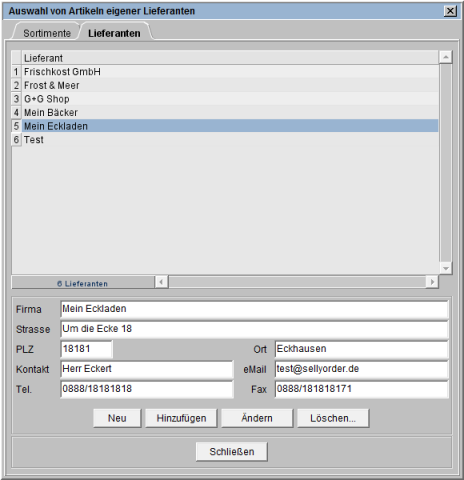The height and width of the screenshot is (480, 464).
Task: Switch to the Sortimente tab
Action: [47, 33]
